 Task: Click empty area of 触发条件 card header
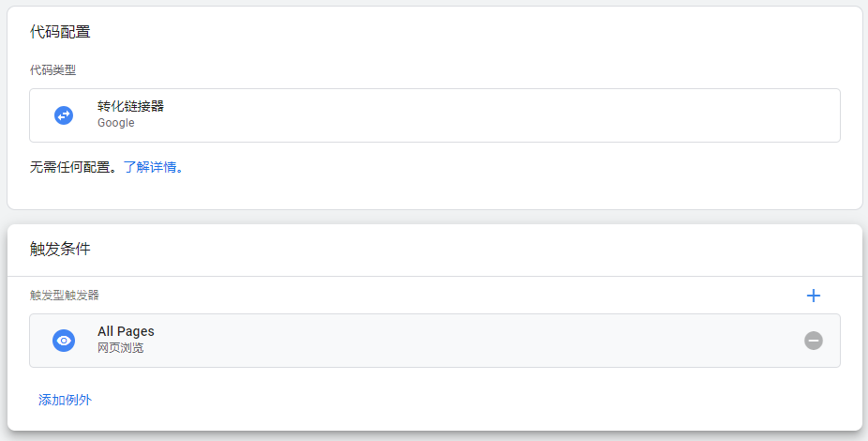click(469, 250)
